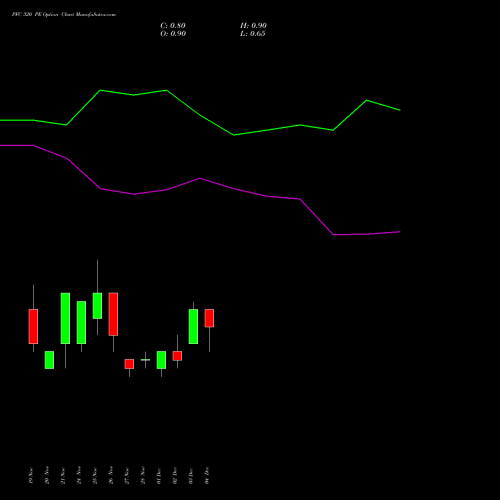Viewport: 500px width, 500px height.
Task: Click the '20 Nov' date axis label
Action: click(47, 476)
